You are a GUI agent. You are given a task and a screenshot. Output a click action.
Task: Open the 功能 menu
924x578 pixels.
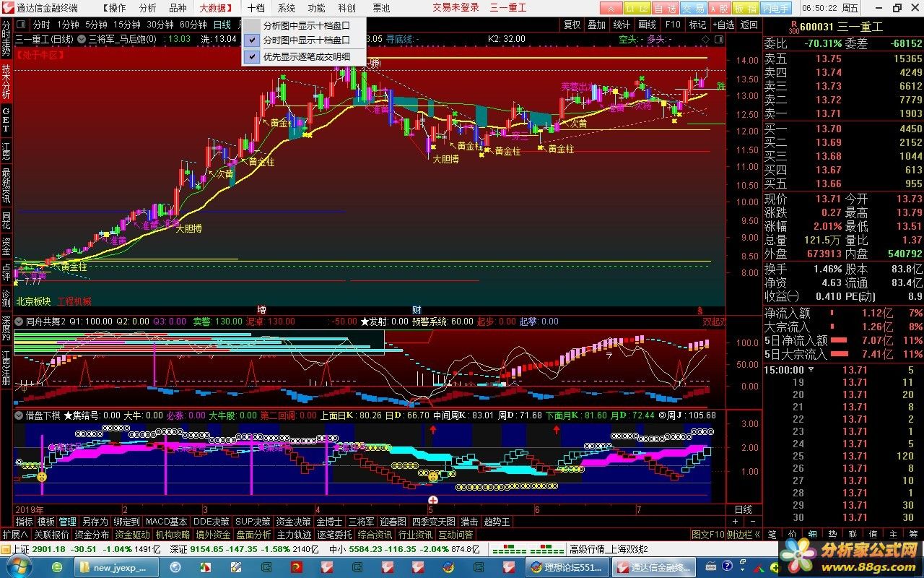pyautogui.click(x=316, y=8)
